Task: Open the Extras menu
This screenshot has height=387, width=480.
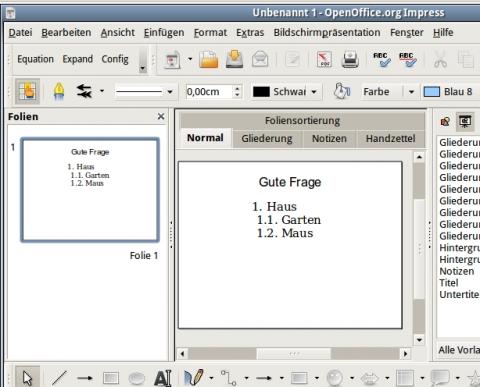Action: point(250,33)
